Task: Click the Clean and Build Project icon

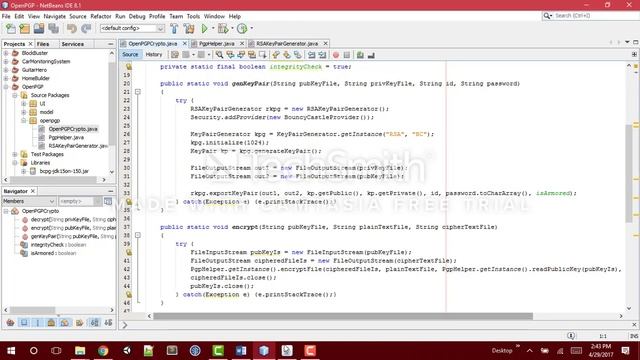Action: point(189,29)
